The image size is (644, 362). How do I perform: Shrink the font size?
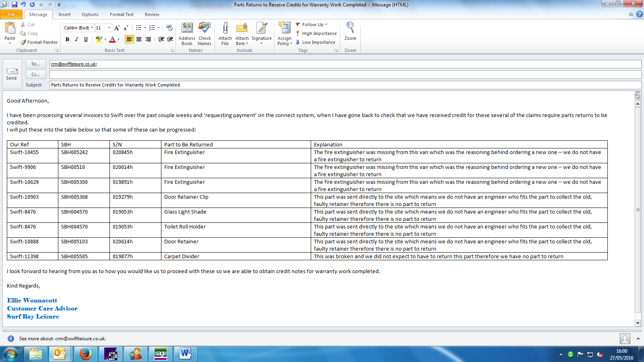pyautogui.click(x=126, y=28)
